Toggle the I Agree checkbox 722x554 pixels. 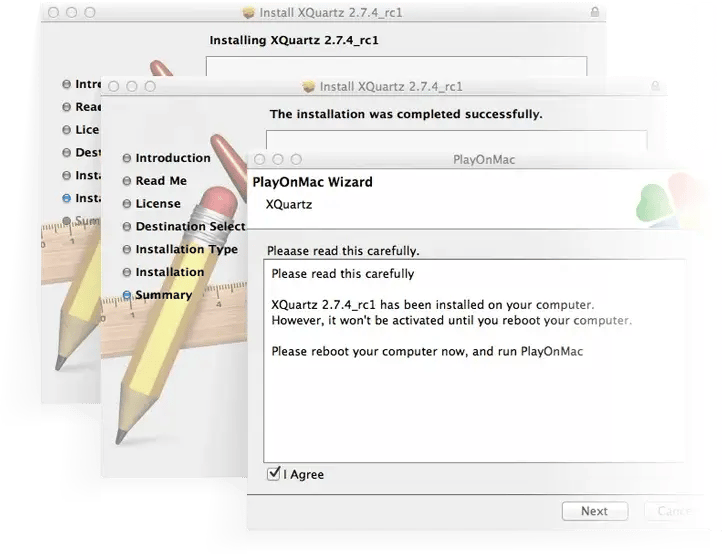(274, 473)
